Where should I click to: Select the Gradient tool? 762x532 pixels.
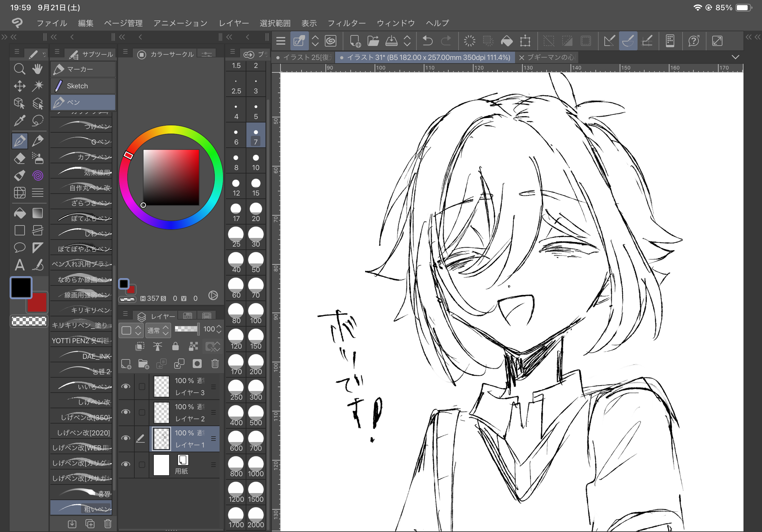(x=38, y=213)
